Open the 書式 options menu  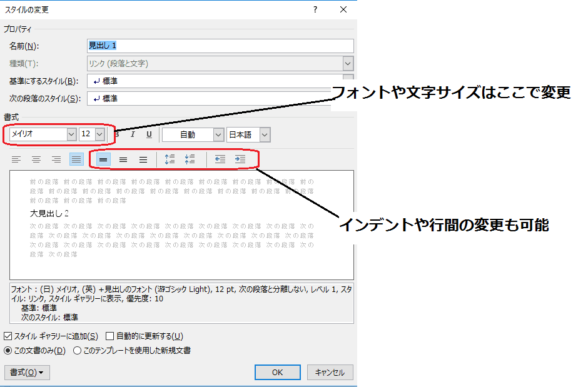[x=26, y=372]
